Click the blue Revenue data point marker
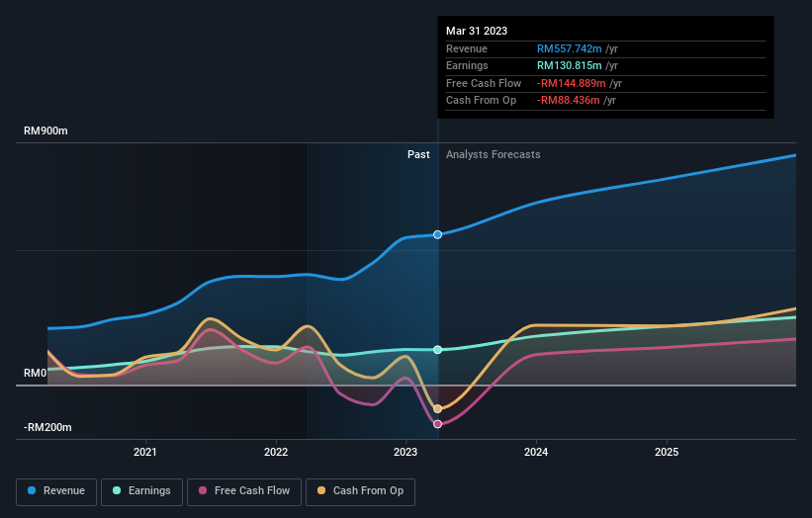The image size is (812, 518). click(x=437, y=234)
